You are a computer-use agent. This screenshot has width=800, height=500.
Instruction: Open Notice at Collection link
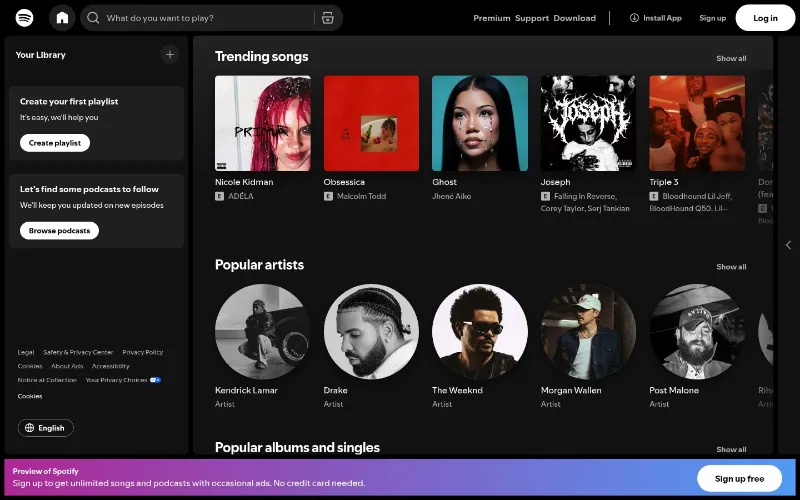[47, 380]
